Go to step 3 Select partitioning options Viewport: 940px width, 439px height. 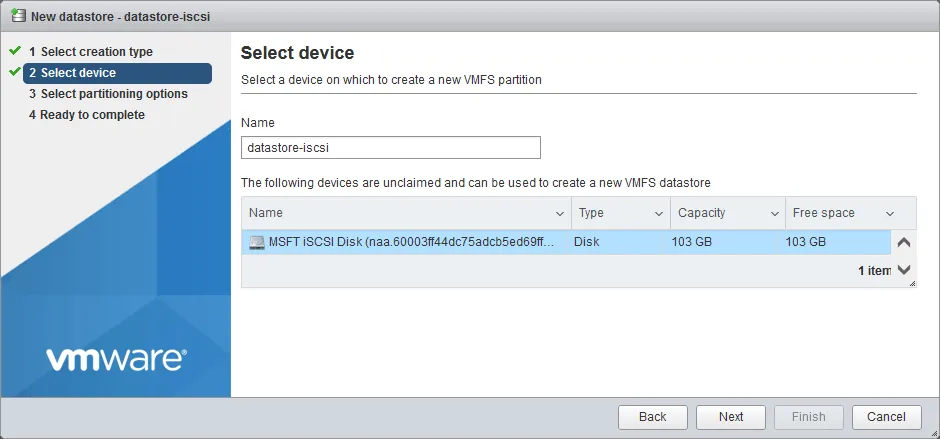point(113,94)
